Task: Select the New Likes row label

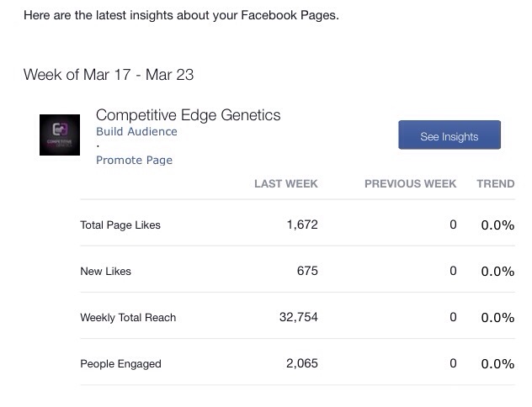Action: pyautogui.click(x=105, y=272)
